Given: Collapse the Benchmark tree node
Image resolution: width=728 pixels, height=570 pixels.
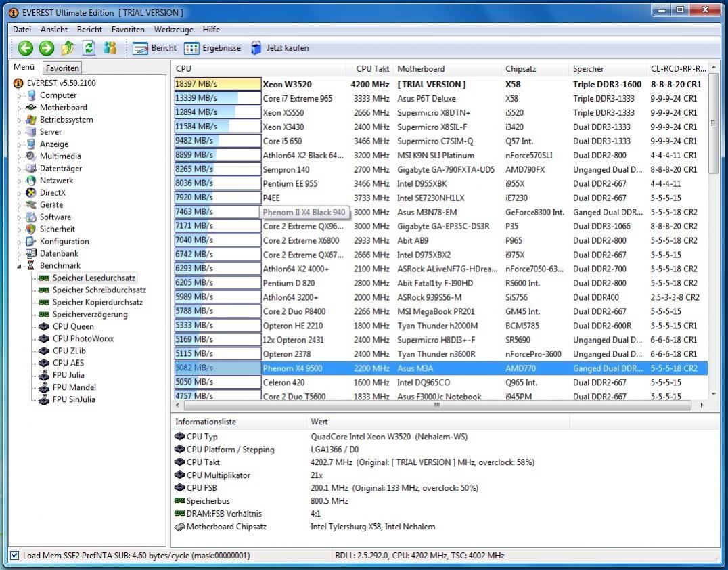Looking at the screenshot, I should pos(20,266).
